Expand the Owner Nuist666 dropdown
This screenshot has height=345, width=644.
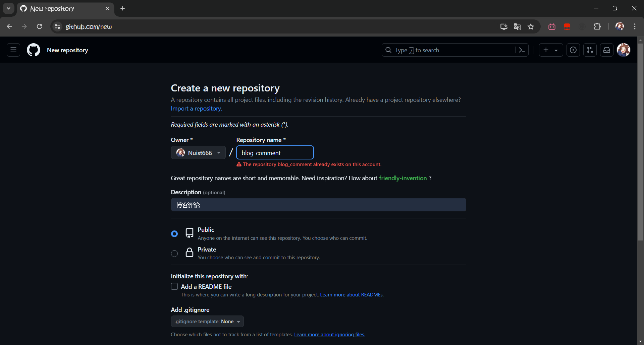pyautogui.click(x=198, y=153)
